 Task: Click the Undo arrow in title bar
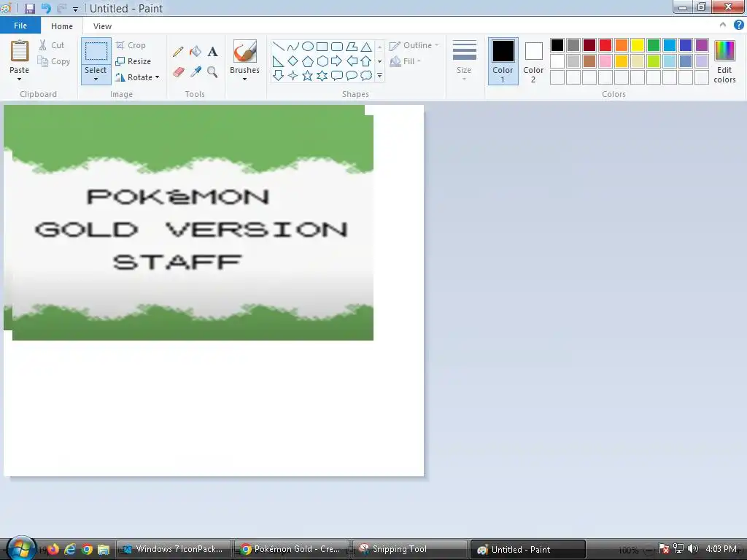coord(46,8)
